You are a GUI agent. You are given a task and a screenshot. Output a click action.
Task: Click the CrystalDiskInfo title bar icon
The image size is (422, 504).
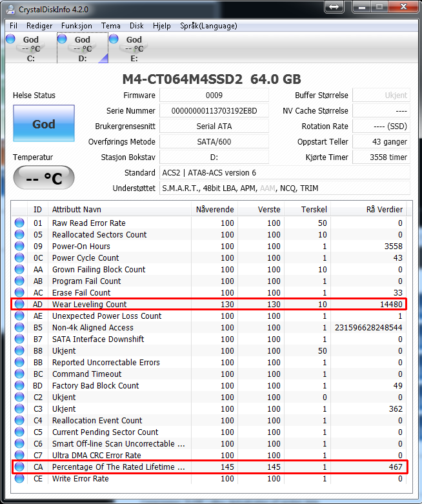click(10, 9)
